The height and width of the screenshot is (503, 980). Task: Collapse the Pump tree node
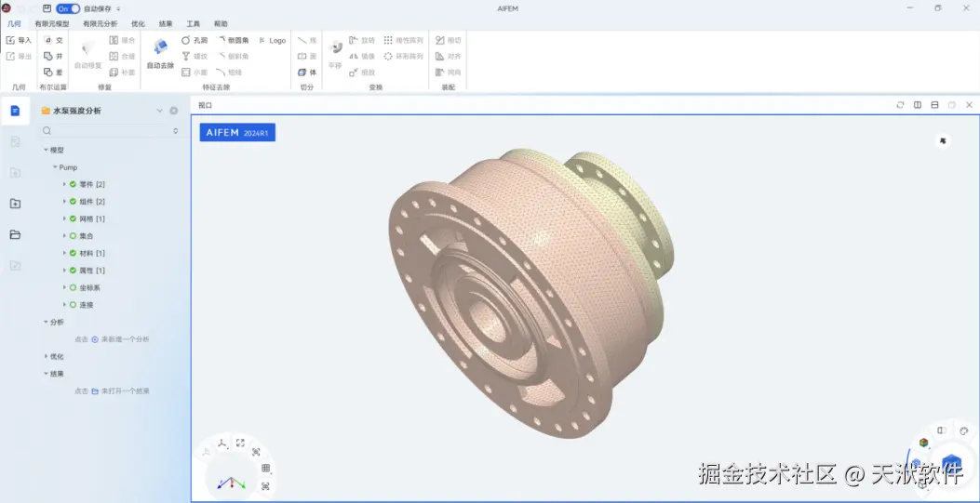click(x=55, y=167)
